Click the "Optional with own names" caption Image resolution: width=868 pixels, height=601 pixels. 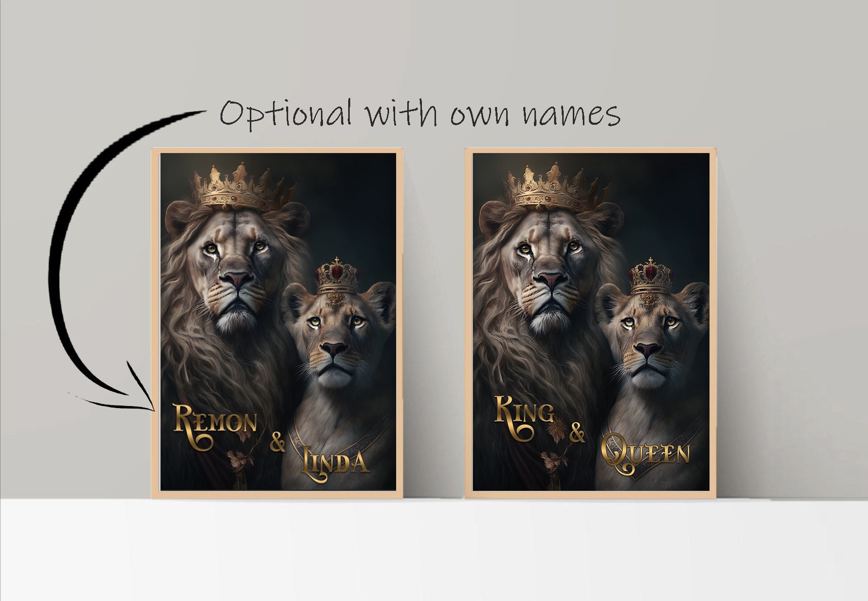pos(420,113)
